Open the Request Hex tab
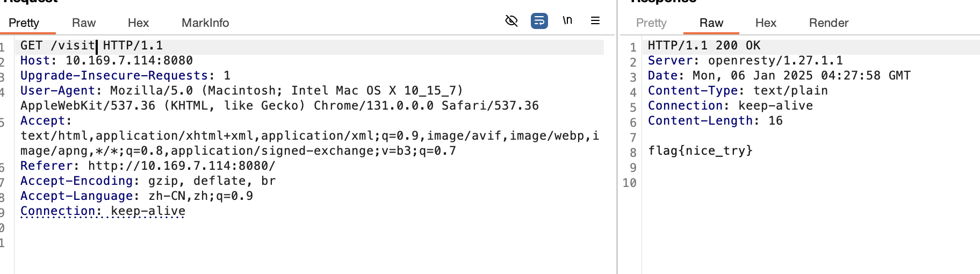The height and width of the screenshot is (274, 980). (x=138, y=23)
